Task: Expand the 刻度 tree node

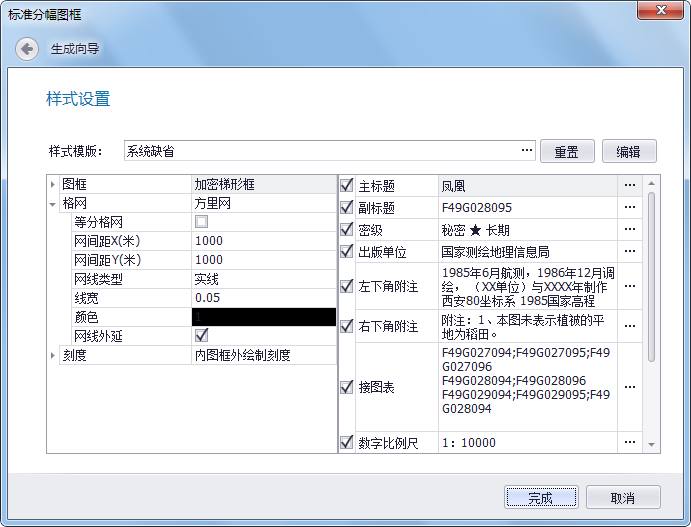Action: [x=53, y=355]
